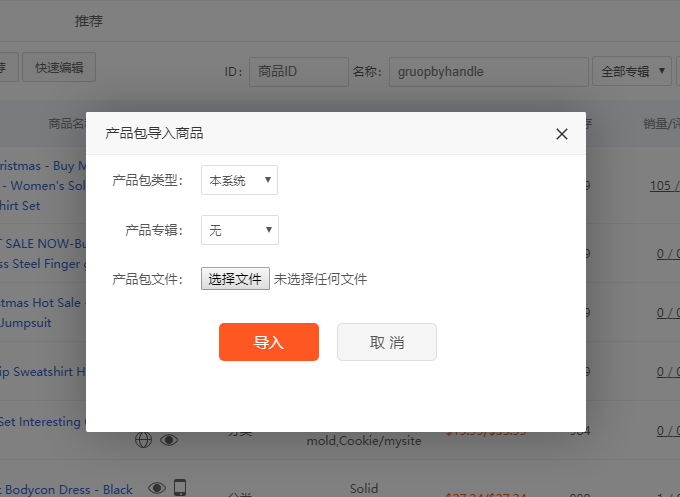The height and width of the screenshot is (497, 680).
Task: Open the 产品专辑 dropdown
Action: 240,230
